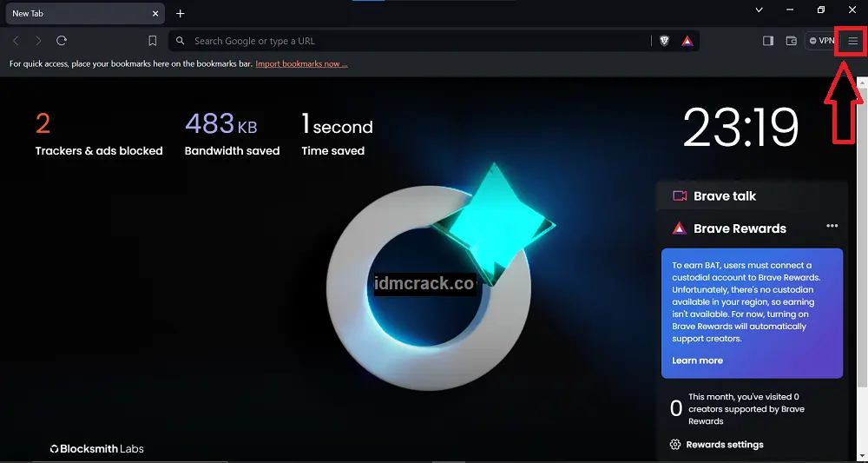Go back with the back arrow
This screenshot has width=868, height=463.
click(x=16, y=41)
